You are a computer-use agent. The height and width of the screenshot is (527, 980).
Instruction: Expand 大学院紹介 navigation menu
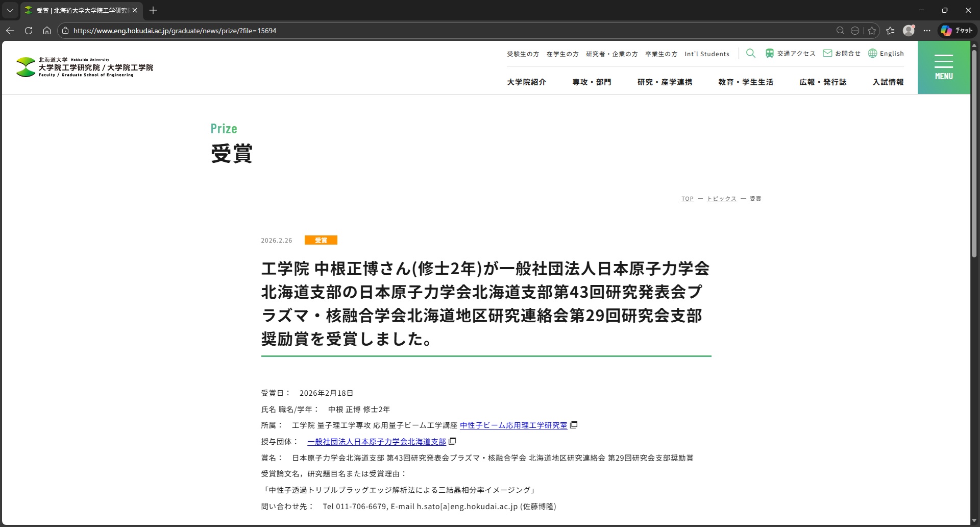tap(526, 82)
